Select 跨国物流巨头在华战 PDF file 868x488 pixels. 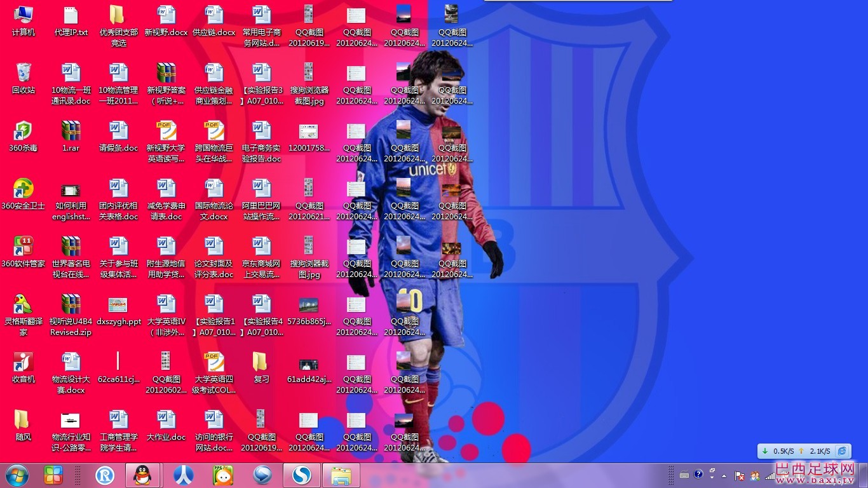point(214,142)
